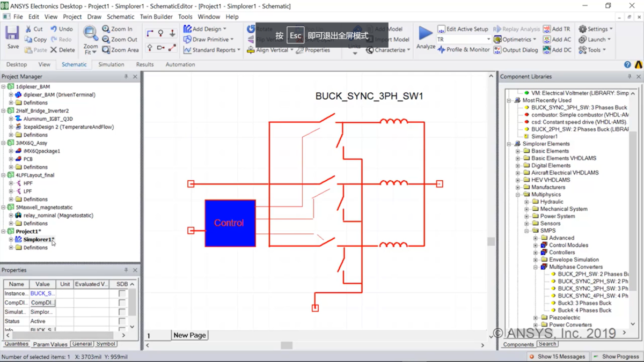
Task: Expand the Simplorer1 project tree node
Action: (11, 239)
